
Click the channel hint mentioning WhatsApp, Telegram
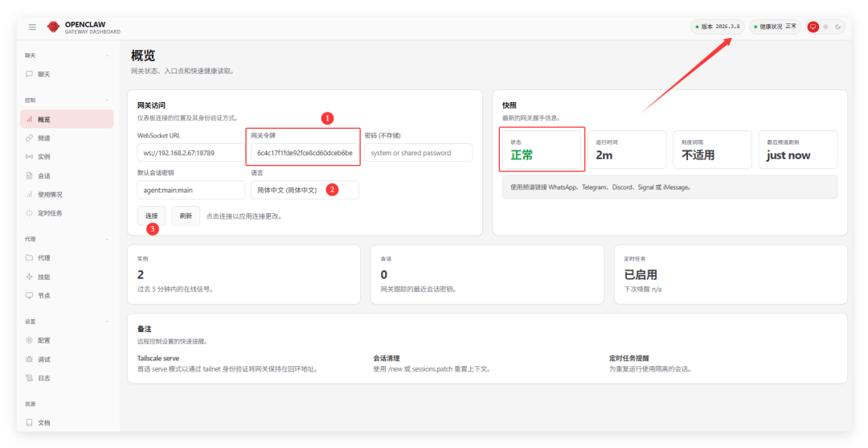tap(669, 187)
